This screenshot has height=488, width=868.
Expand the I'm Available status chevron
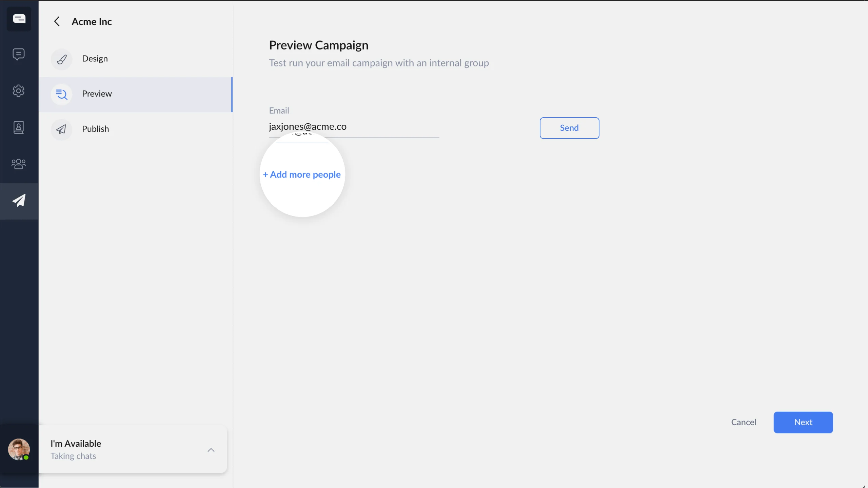pyautogui.click(x=211, y=450)
